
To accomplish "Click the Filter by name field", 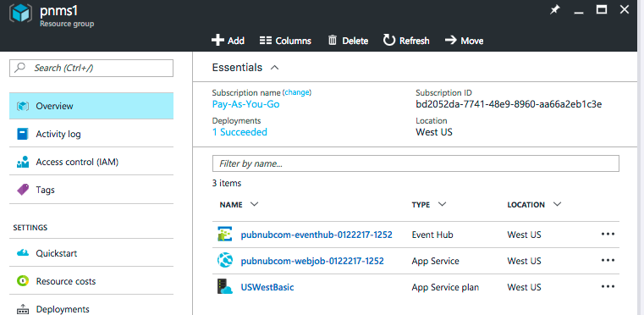I will pyautogui.click(x=416, y=163).
